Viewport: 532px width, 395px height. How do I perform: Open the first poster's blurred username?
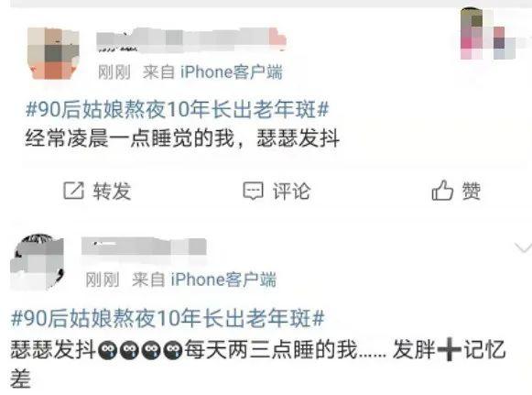191,40
